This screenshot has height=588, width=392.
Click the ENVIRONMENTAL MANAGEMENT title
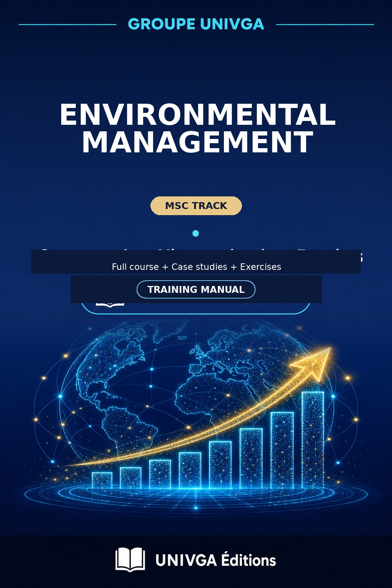click(198, 129)
